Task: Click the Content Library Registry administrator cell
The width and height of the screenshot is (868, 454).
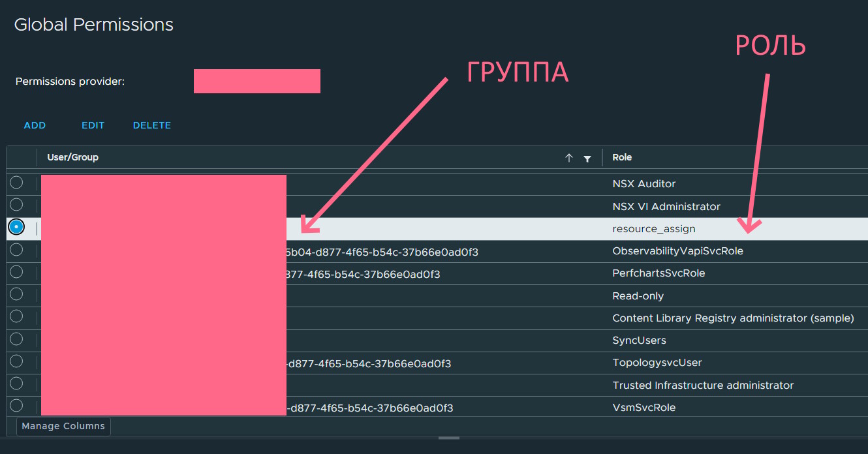Action: [x=733, y=318]
